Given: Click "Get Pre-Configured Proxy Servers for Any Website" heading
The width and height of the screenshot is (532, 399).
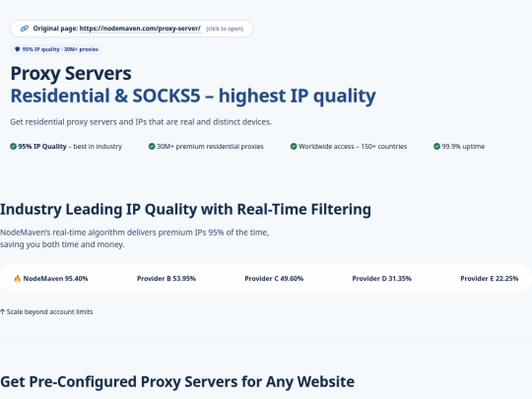Looking at the screenshot, I should 177,381.
